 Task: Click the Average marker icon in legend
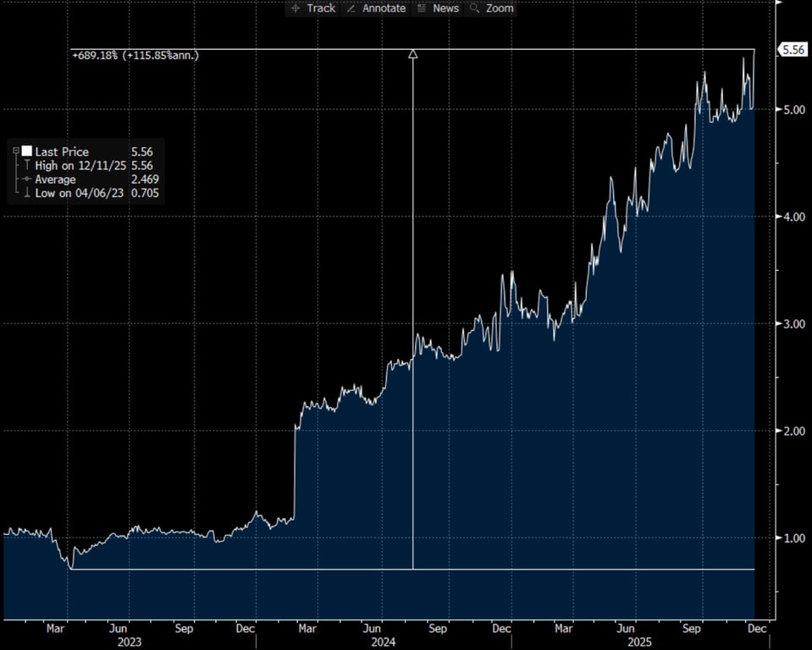click(x=27, y=179)
